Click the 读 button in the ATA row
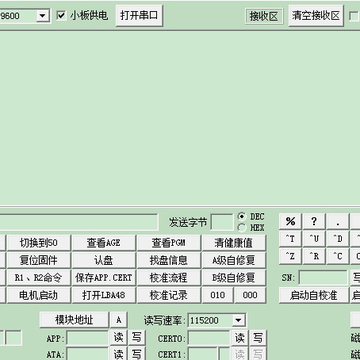This screenshot has width=360, height=360. (119, 354)
